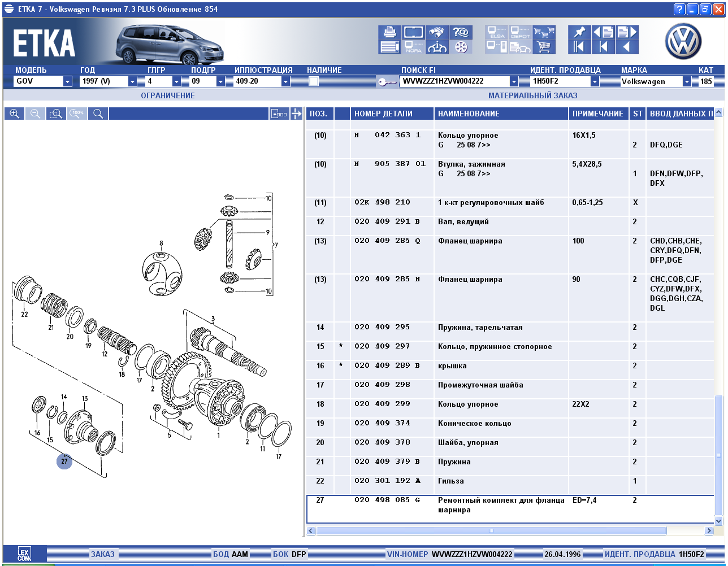Open the ГОД dropdown with 1997 (V)
Screen dimensions: 728x566
tap(132, 81)
